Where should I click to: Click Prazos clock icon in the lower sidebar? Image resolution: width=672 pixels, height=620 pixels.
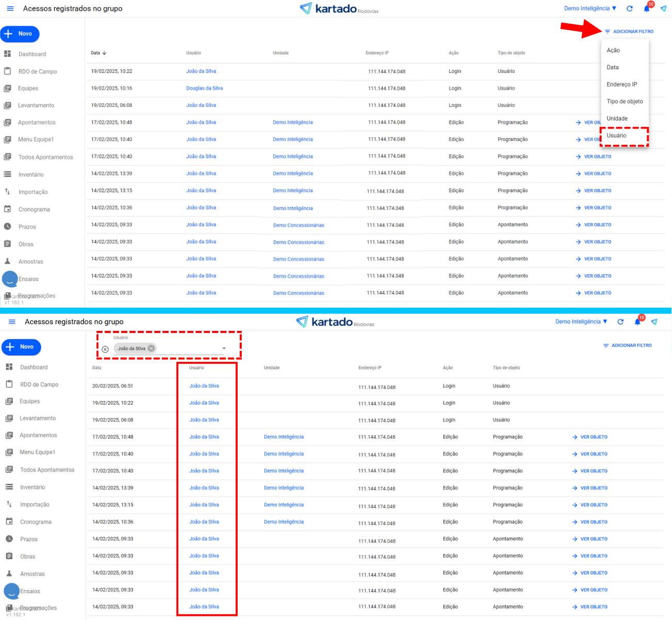(x=9, y=539)
